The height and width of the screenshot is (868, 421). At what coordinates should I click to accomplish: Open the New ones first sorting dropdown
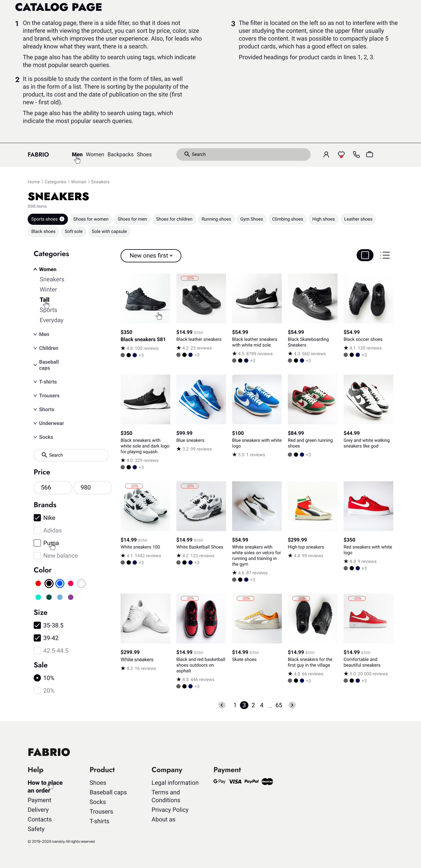[x=151, y=255]
